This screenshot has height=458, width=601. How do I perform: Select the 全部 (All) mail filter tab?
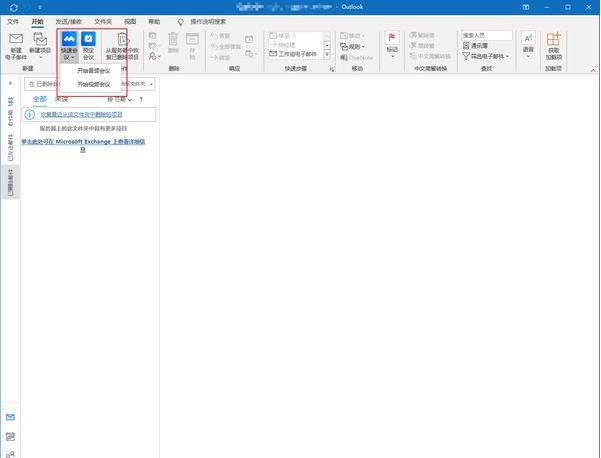coord(40,100)
